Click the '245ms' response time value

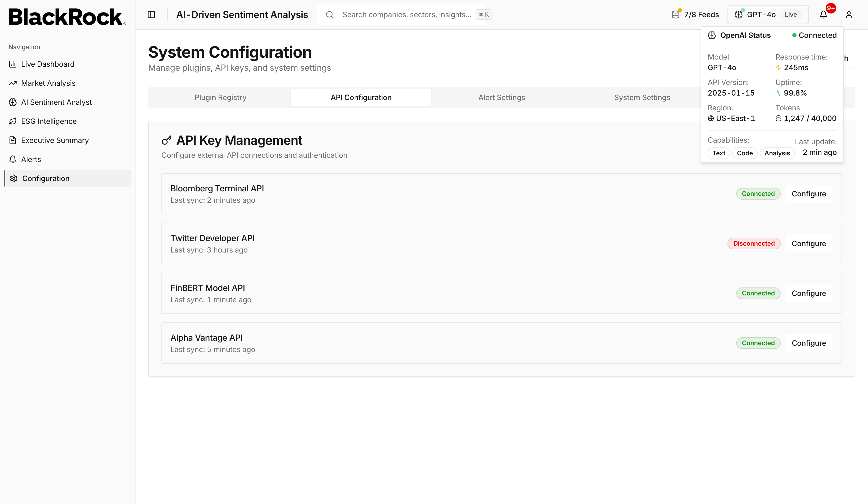[796, 67]
